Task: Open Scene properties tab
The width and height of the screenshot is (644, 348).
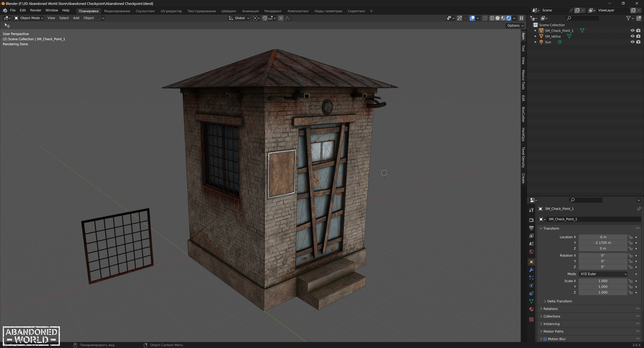Action: [x=531, y=244]
